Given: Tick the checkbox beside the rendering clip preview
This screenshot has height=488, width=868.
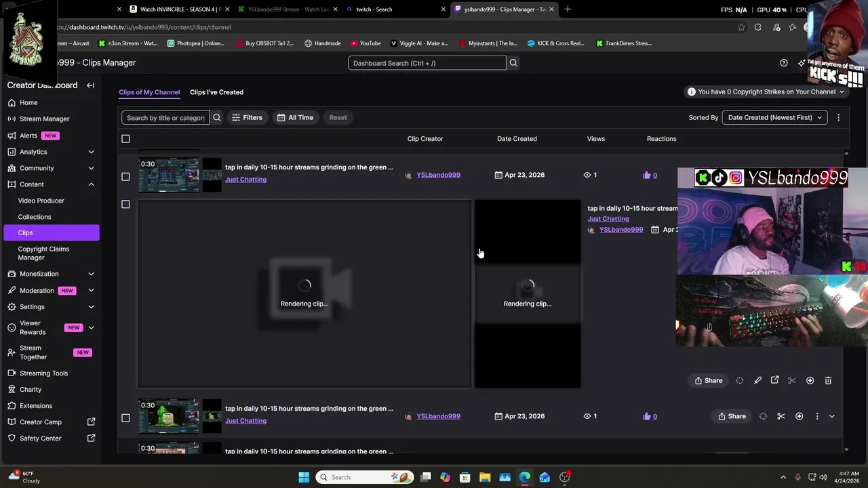Looking at the screenshot, I should pyautogui.click(x=125, y=204).
